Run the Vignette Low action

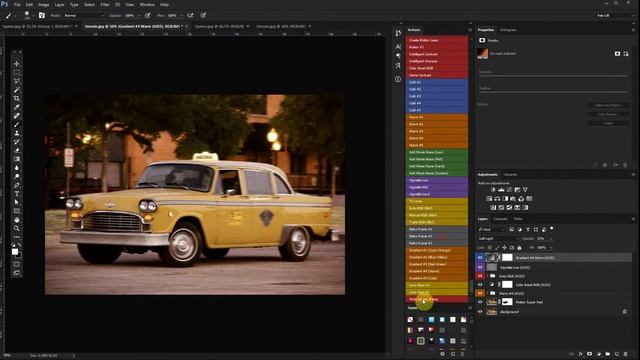437,180
